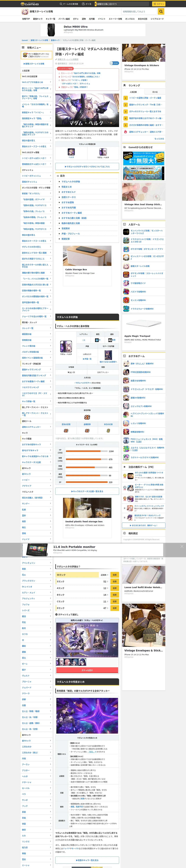186x868 pixels.
Task: Expand the 最強キャラランキング sidebar row
Action: click(37, 370)
